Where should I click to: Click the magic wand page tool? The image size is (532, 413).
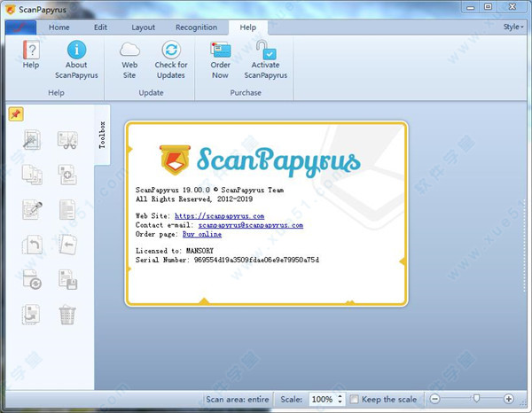32,140
